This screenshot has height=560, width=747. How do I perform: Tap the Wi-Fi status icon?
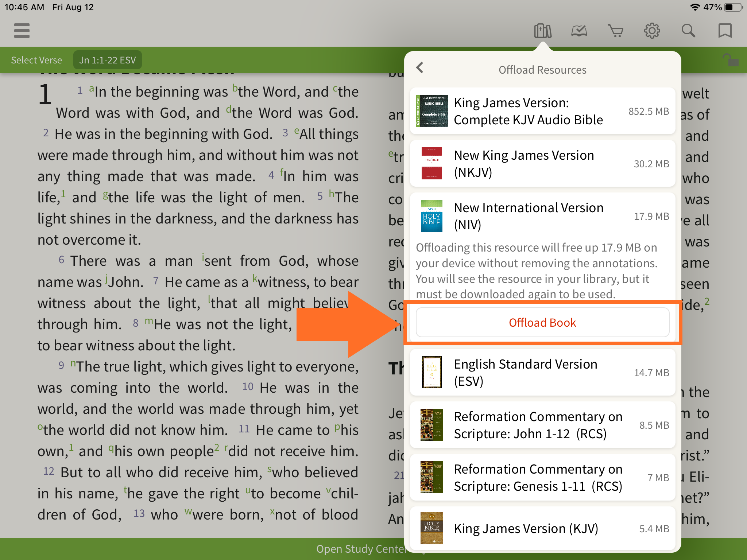pos(695,7)
